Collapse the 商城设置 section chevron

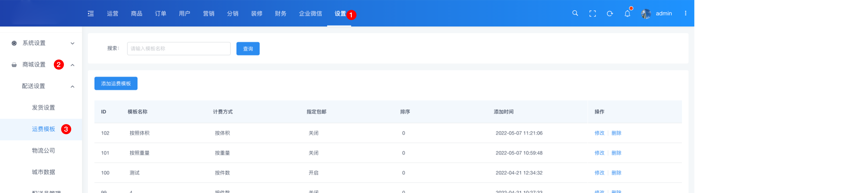click(72, 65)
